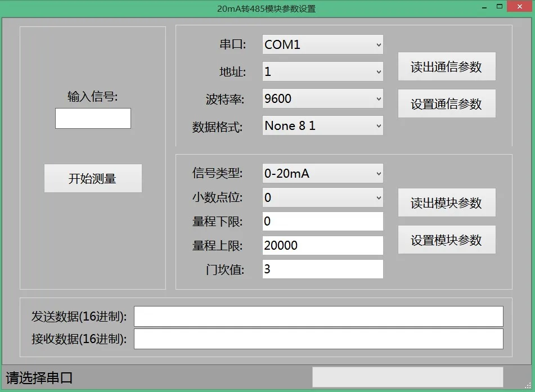
Task: Click the 信号类型 label
Action: (217, 173)
